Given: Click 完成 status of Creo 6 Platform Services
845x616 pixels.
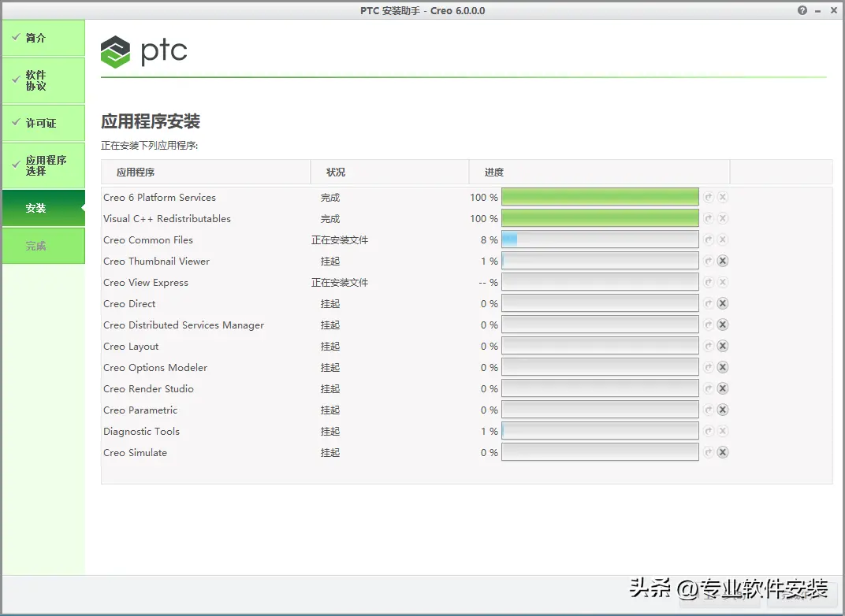Looking at the screenshot, I should (330, 198).
